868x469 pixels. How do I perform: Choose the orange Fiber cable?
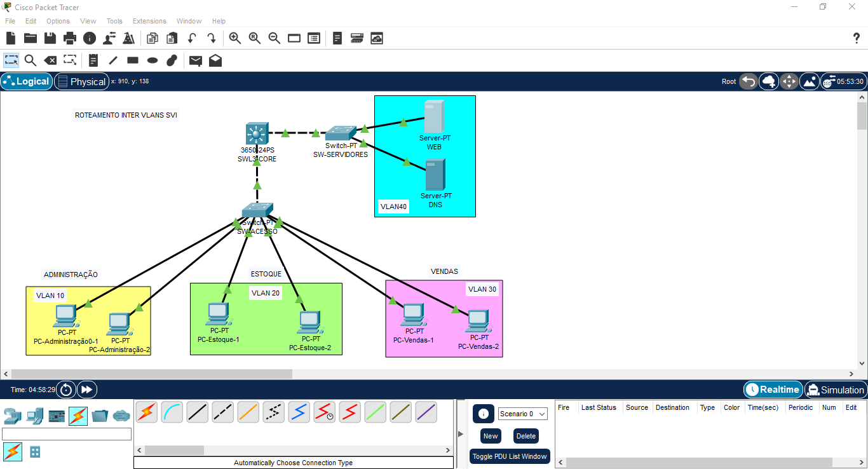(248, 412)
